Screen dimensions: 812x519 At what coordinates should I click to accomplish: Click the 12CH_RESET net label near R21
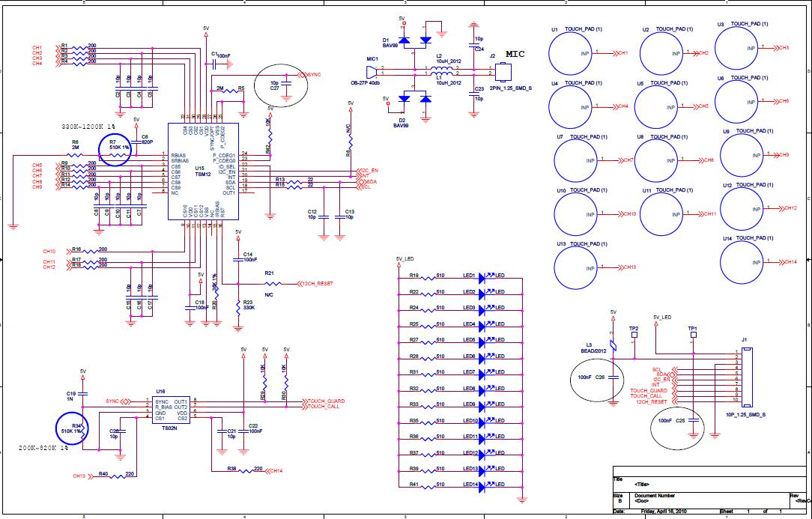click(316, 284)
